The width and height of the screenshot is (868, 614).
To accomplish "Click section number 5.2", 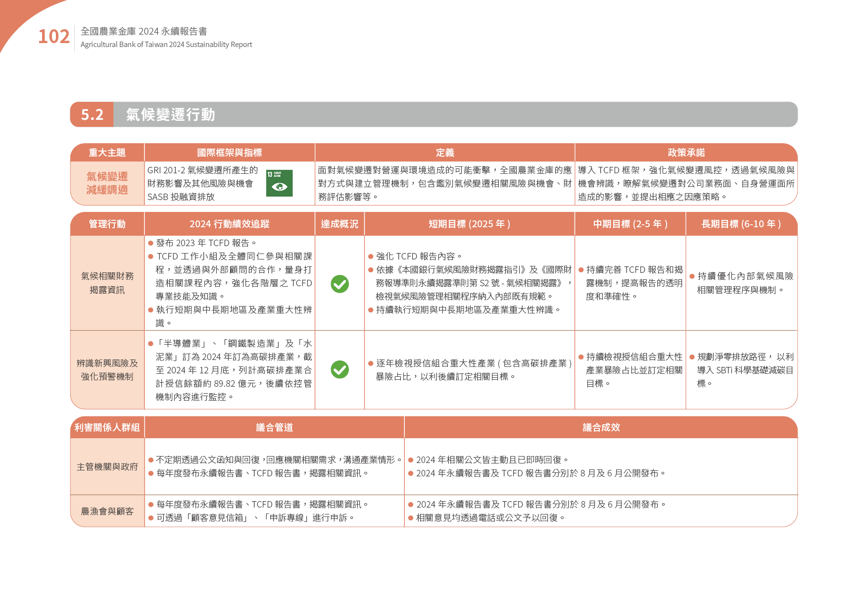I will click(x=92, y=114).
